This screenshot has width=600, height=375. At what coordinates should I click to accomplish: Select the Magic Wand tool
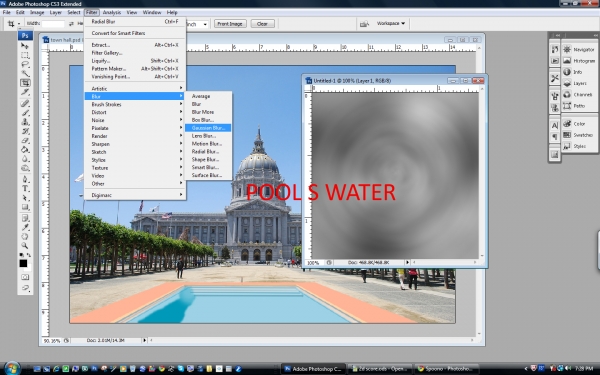[x=25, y=73]
